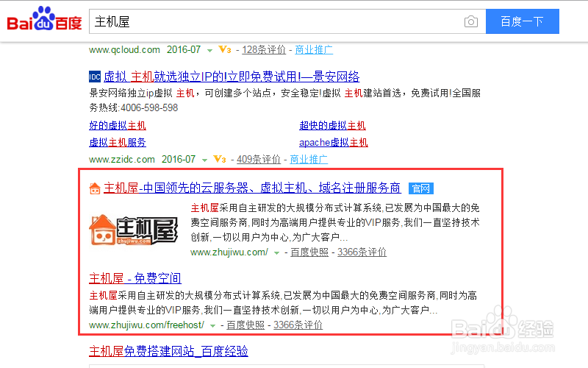Image resolution: width=588 pixels, height=368 pixels.
Task: Click the www.zhujiwu.com/ URL text
Action: tap(229, 252)
